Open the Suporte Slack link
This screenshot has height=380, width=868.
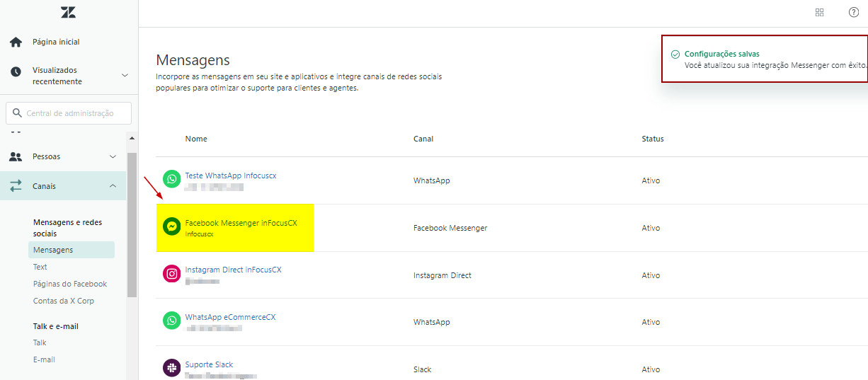coord(209,364)
